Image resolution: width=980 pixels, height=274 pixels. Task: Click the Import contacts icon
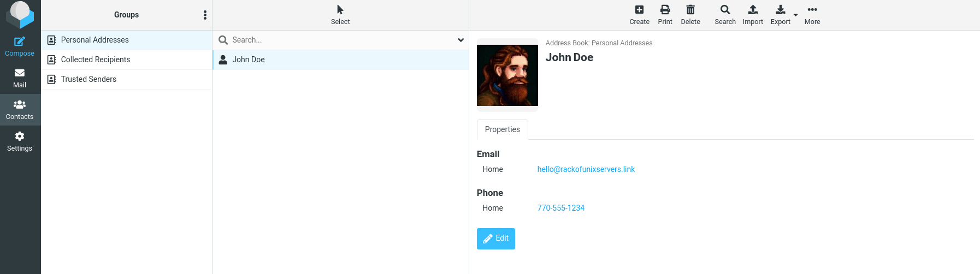pyautogui.click(x=753, y=15)
